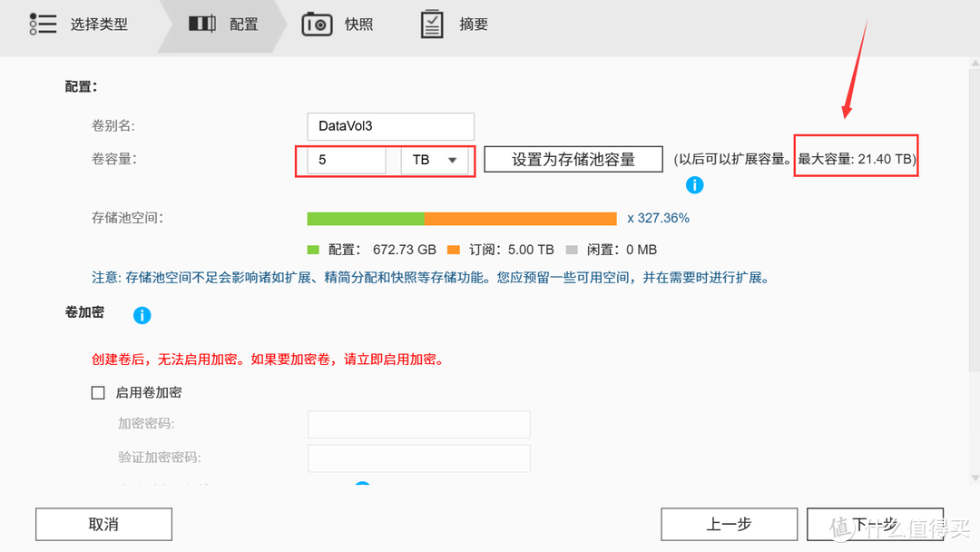Click the 672.73 GB value
This screenshot has width=980, height=552.
[405, 250]
